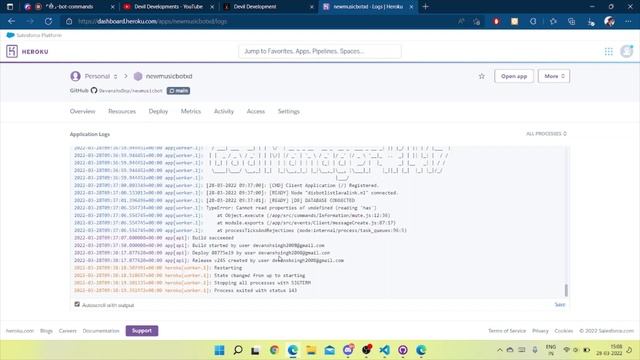
Task: Open the Documentation footer link
Action: click(101, 331)
